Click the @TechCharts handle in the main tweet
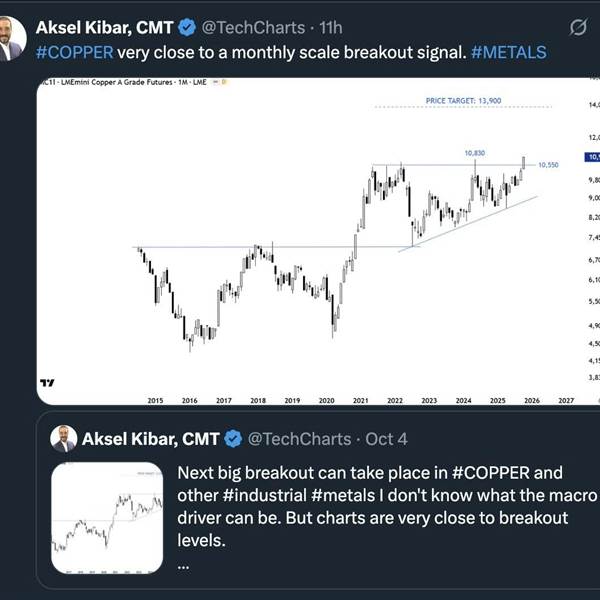The width and height of the screenshot is (600, 600). coord(251,27)
